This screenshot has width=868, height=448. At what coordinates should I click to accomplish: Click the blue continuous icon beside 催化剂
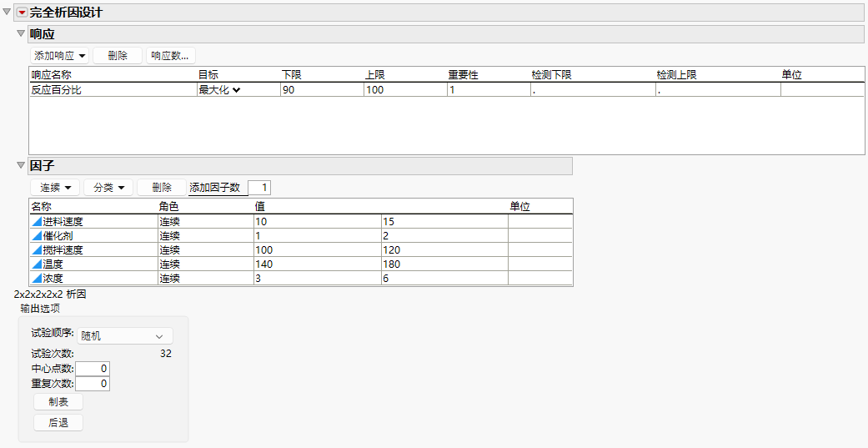[x=37, y=236]
